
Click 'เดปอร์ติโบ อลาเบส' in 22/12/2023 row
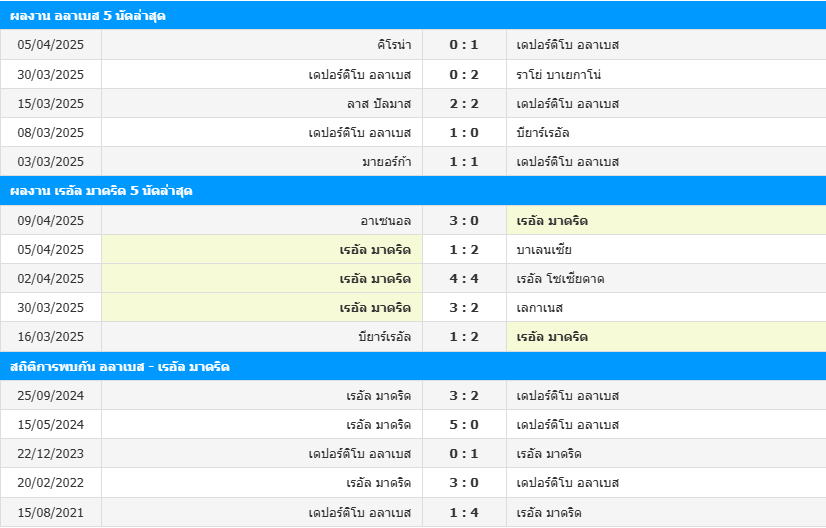(360, 454)
